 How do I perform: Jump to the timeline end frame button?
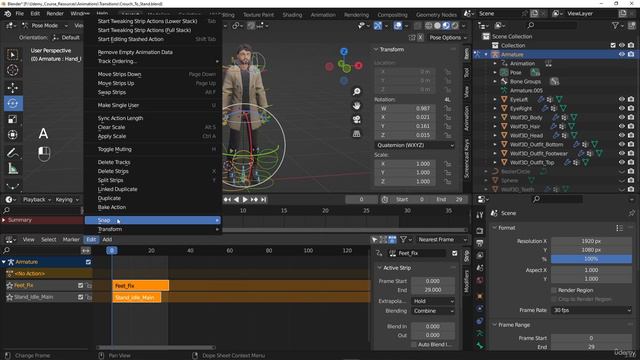264,200
